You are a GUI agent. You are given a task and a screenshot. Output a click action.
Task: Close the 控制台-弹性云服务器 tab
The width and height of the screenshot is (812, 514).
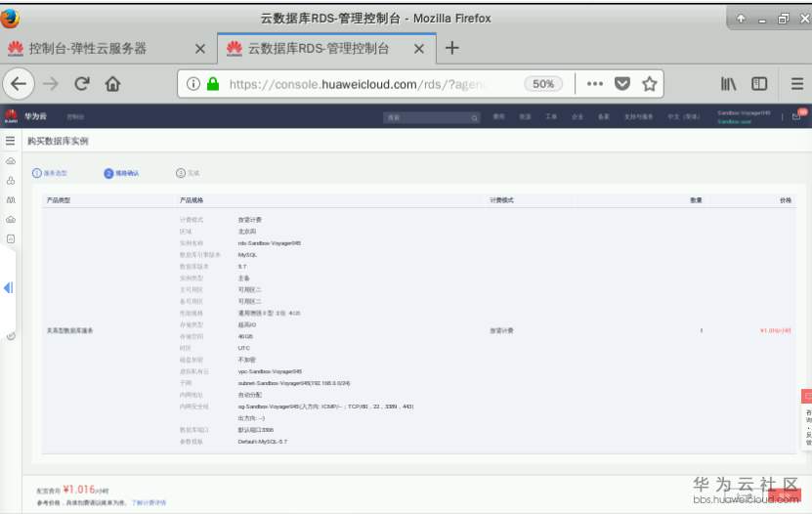tap(200, 49)
